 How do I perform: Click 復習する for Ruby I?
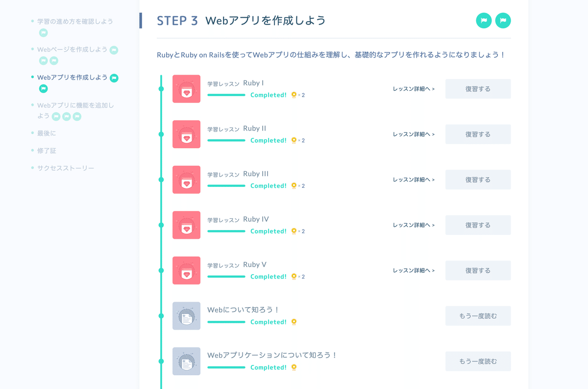point(478,89)
